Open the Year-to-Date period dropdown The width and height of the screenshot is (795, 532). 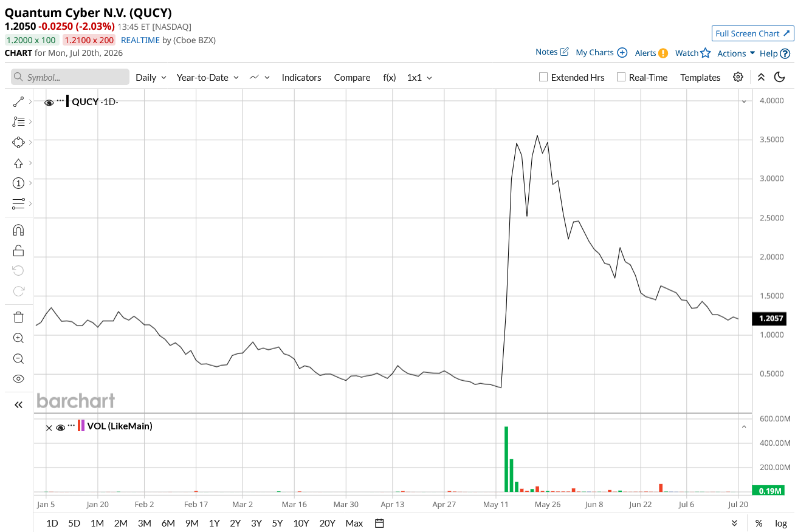[207, 77]
